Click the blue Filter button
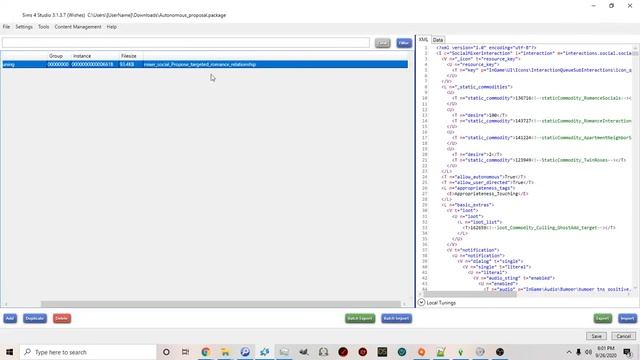Viewport: 640px width, 360px height. click(404, 43)
